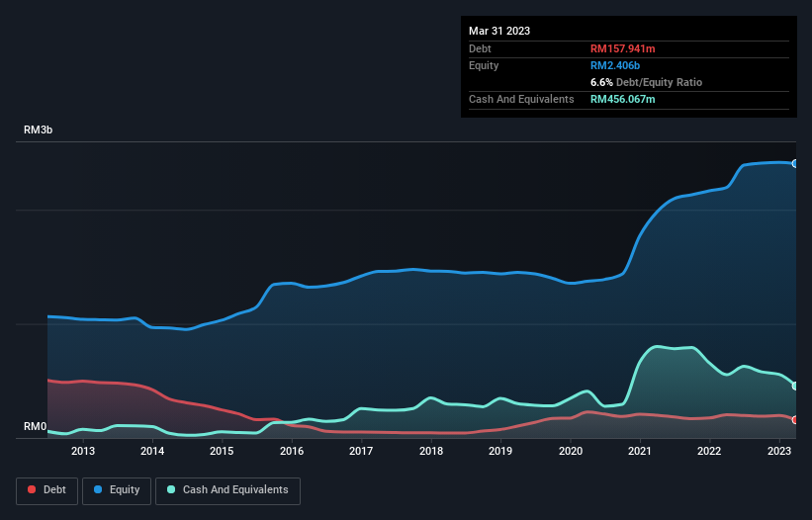Click the teal Cash legend dot

pos(171,489)
